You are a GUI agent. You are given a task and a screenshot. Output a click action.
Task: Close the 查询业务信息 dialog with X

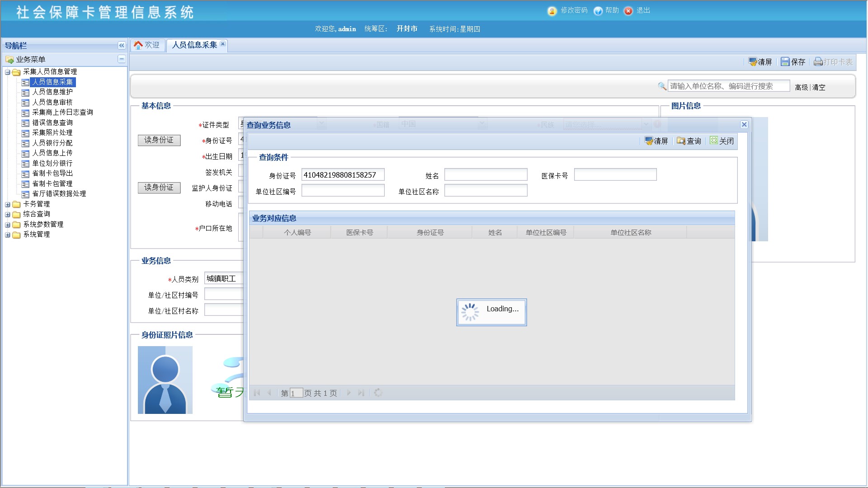tap(744, 125)
